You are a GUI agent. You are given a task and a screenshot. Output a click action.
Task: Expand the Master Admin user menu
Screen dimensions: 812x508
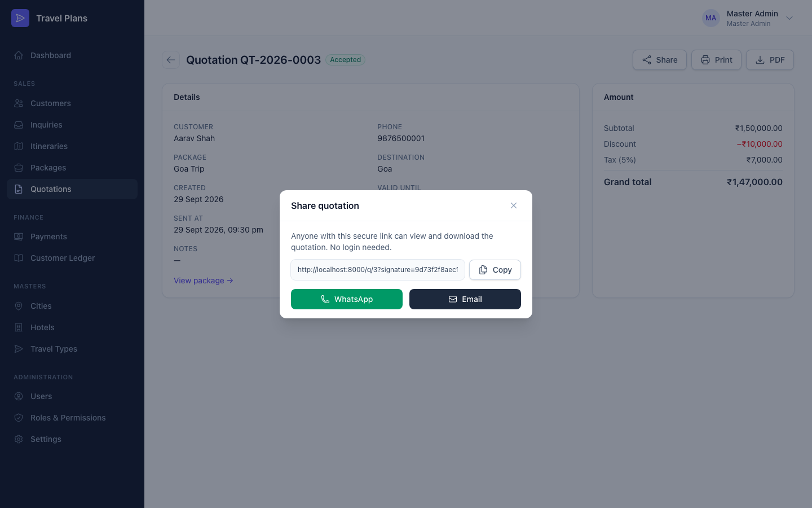789,18
